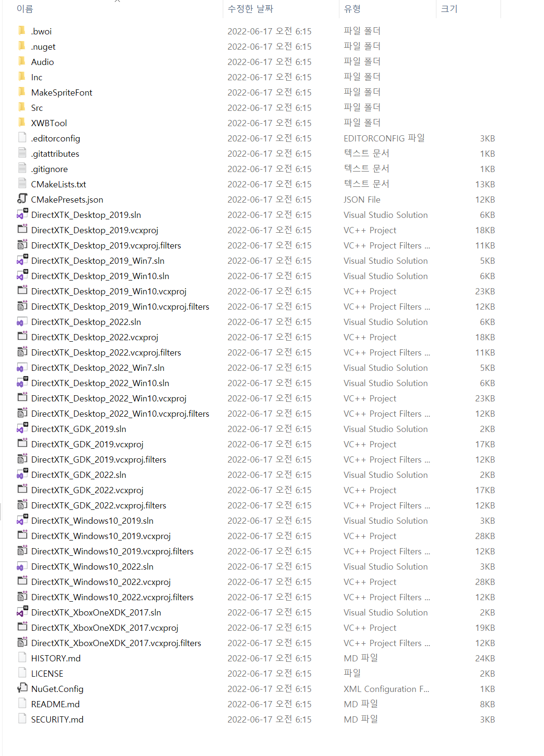Sort by the 유형 column header

tap(352, 9)
